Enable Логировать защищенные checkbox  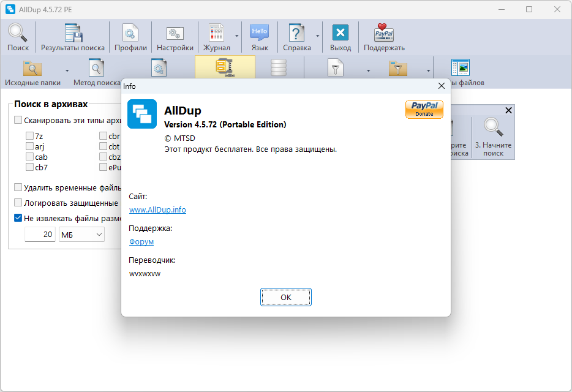pos(18,203)
